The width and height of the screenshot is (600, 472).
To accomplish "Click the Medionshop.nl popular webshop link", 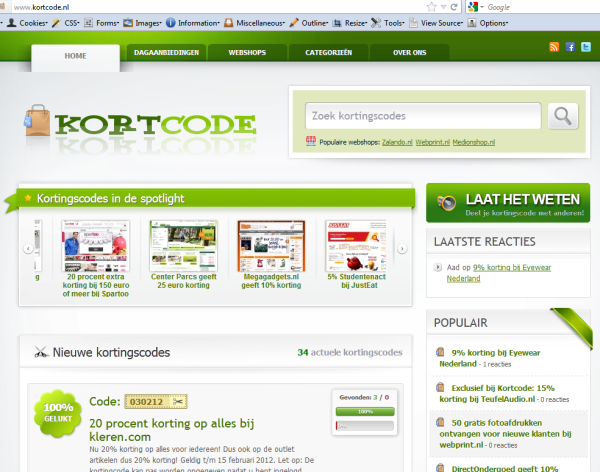I will tap(474, 142).
